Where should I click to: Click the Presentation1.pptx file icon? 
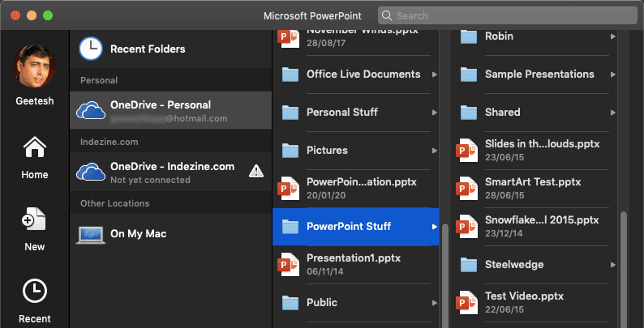[289, 265]
